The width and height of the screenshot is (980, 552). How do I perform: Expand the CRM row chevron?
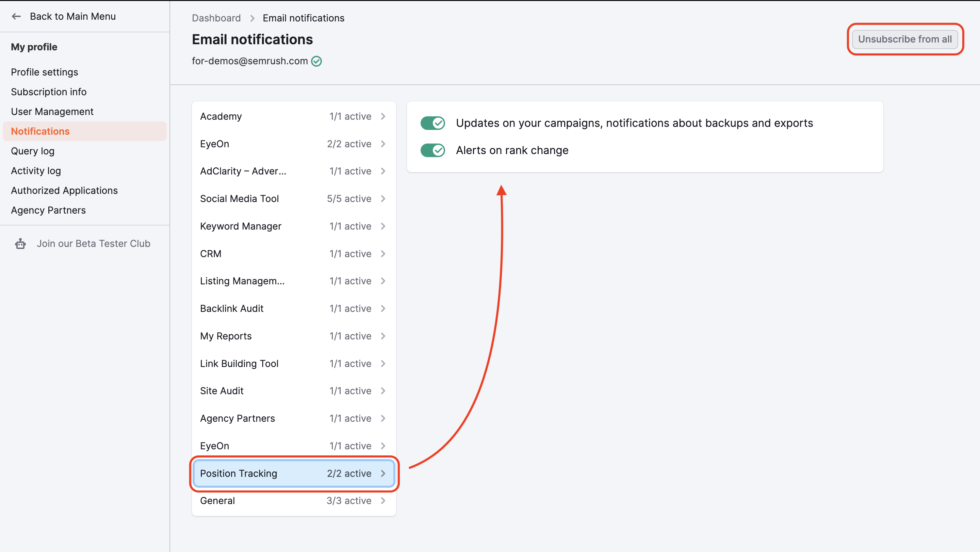[x=383, y=254]
